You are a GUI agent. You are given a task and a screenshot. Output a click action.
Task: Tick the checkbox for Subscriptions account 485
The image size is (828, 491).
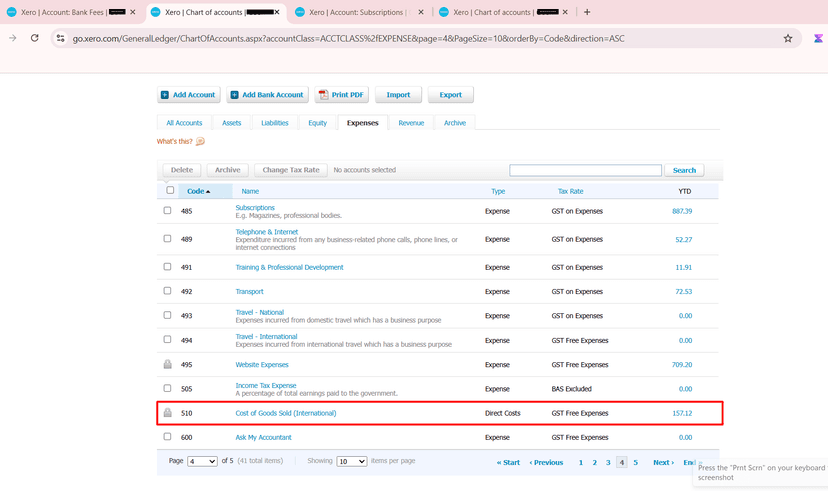tap(168, 211)
